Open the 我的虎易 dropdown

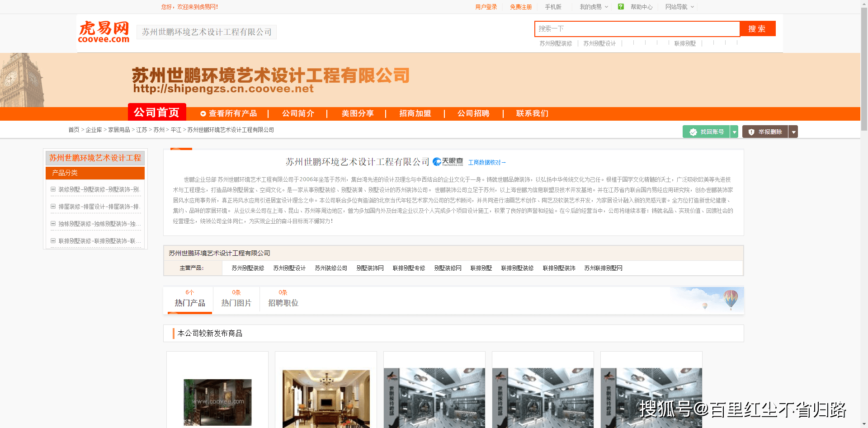[592, 7]
